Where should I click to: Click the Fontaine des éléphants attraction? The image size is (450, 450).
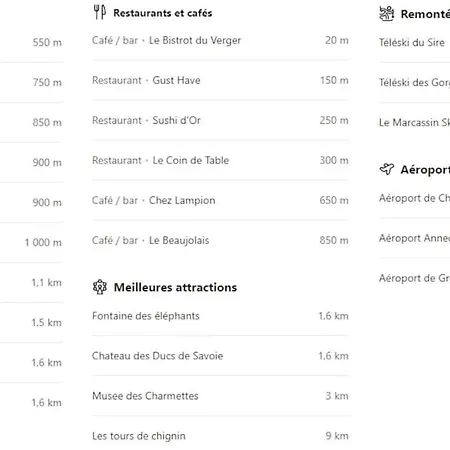click(x=220, y=316)
